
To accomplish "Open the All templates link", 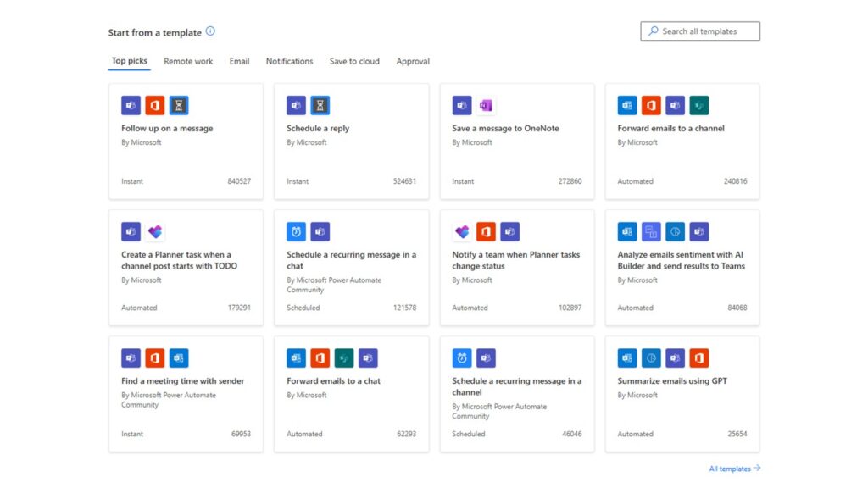I will click(735, 469).
